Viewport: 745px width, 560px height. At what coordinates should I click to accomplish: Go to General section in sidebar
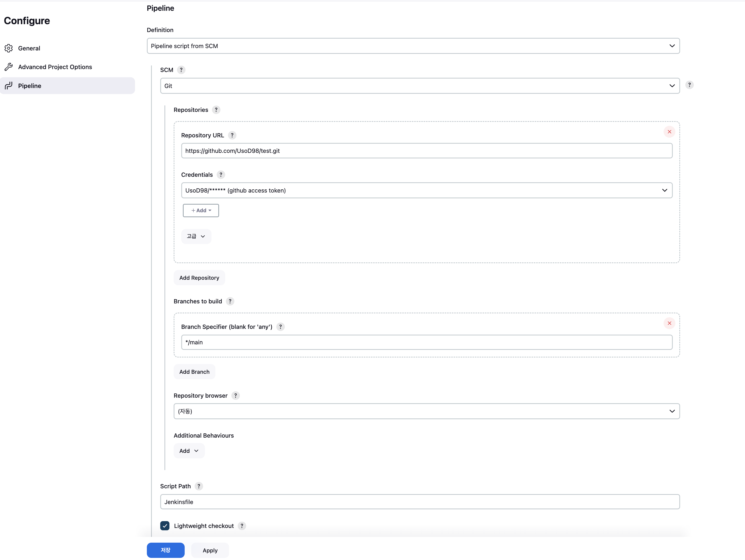[29, 48]
